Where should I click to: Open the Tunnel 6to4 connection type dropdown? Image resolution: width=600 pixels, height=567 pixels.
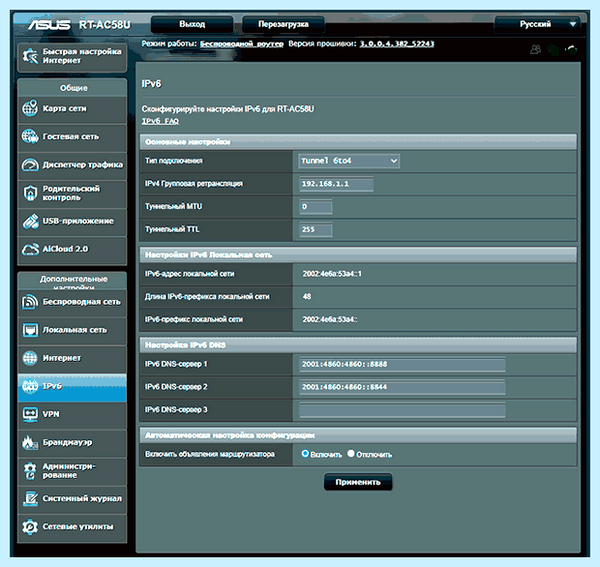point(349,161)
